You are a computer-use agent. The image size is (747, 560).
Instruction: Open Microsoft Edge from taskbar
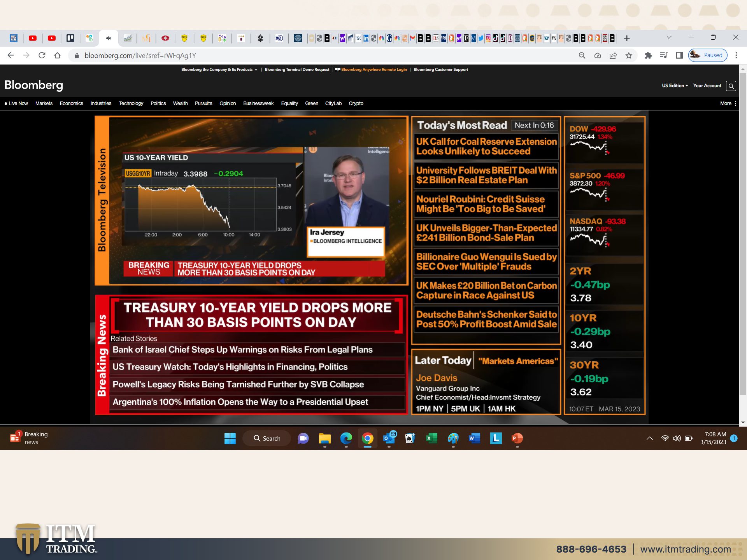(346, 438)
